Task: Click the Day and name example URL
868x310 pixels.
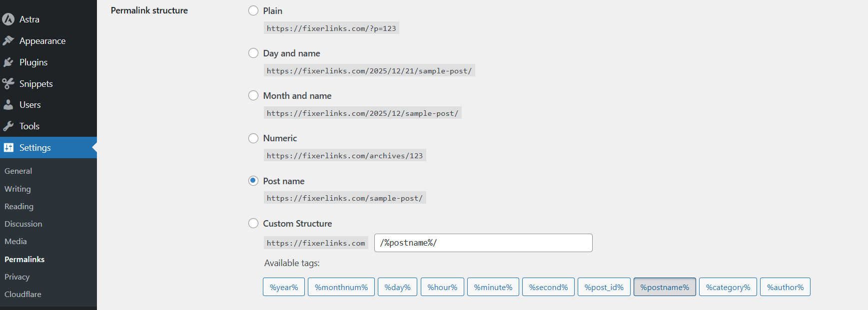Action: (369, 71)
